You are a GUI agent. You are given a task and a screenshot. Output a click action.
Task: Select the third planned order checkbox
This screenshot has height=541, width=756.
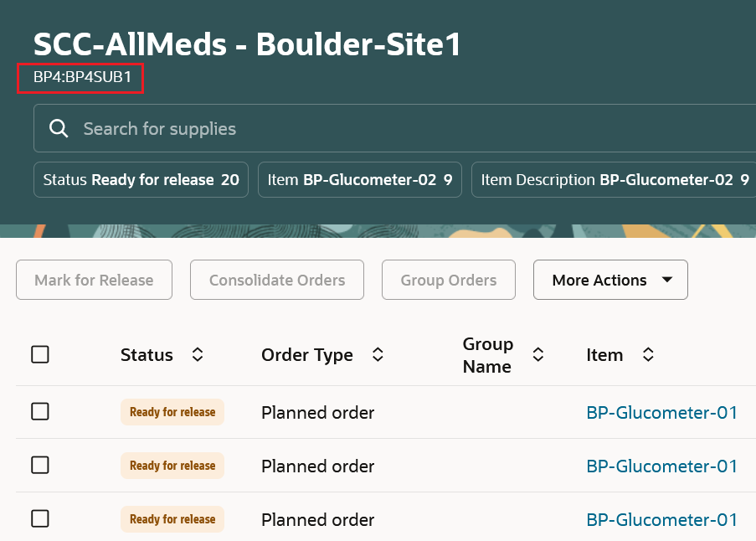click(40, 519)
